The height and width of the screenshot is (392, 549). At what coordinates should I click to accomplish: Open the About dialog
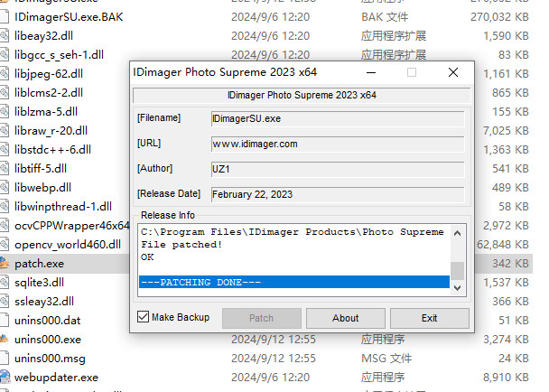click(345, 318)
